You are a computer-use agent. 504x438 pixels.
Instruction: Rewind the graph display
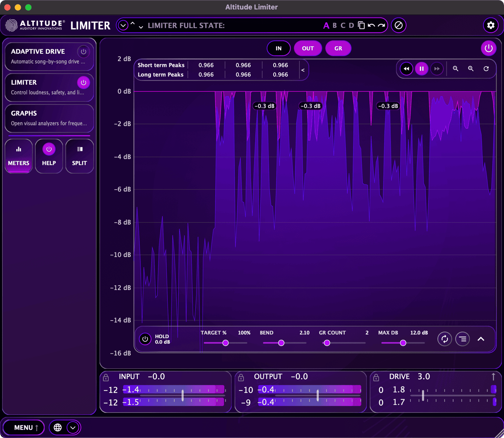(406, 69)
